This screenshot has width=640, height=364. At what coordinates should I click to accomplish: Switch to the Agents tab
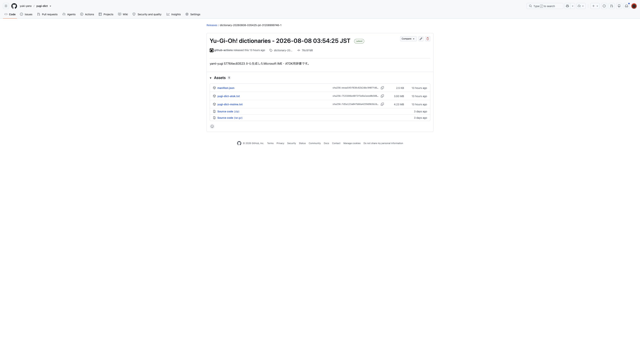69,14
